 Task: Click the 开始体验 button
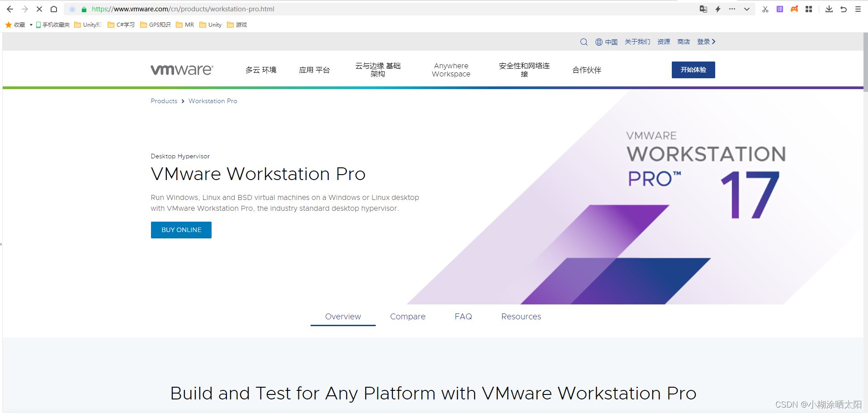[693, 70]
